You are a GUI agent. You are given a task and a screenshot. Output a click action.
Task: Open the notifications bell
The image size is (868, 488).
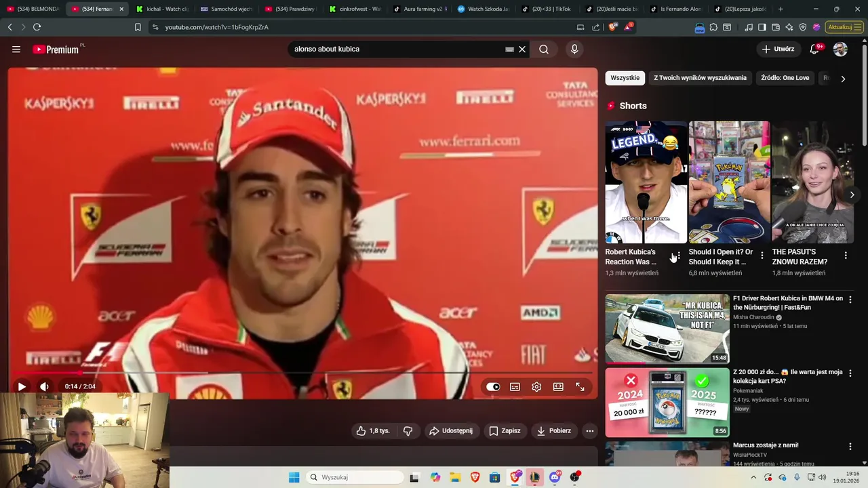pyautogui.click(x=815, y=49)
